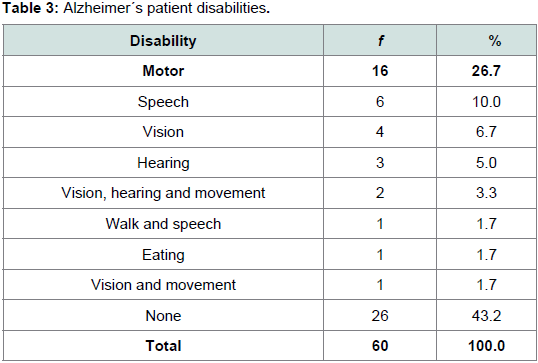Click the Speech disability cell
The height and width of the screenshot is (363, 538).
[163, 102]
